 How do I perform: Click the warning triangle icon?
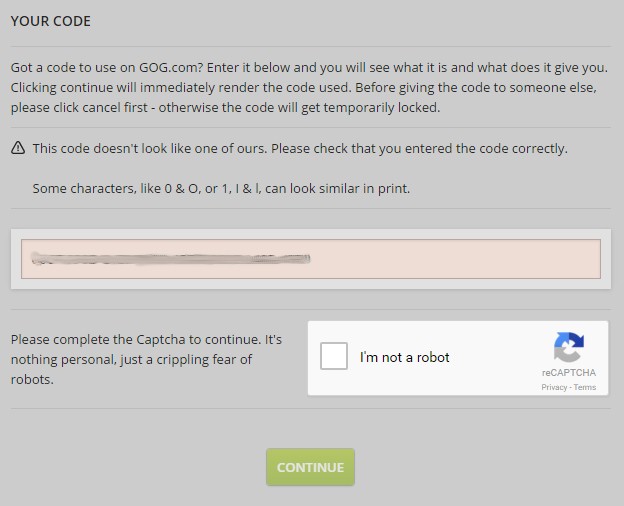click(x=18, y=148)
